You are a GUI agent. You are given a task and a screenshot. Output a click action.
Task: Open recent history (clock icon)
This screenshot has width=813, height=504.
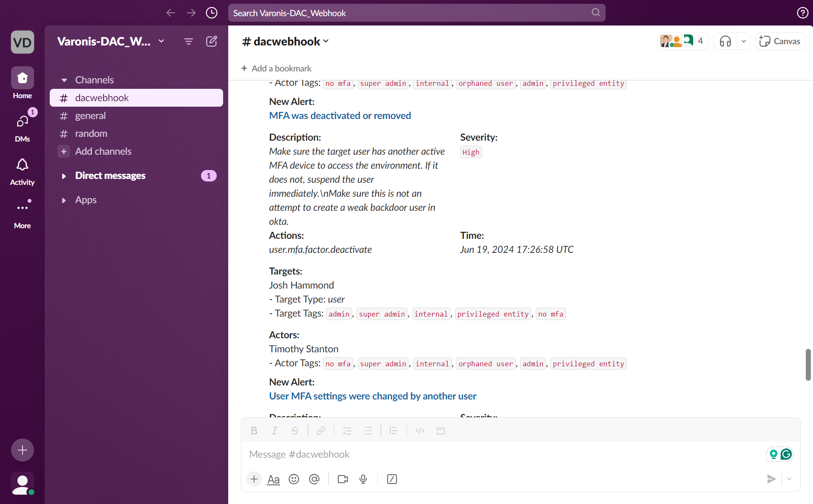point(211,13)
